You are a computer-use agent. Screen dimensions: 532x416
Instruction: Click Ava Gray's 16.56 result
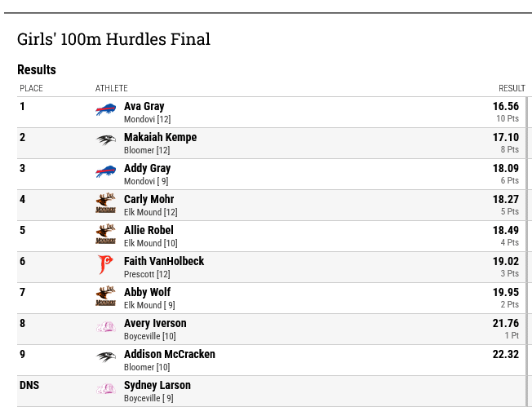click(506, 106)
